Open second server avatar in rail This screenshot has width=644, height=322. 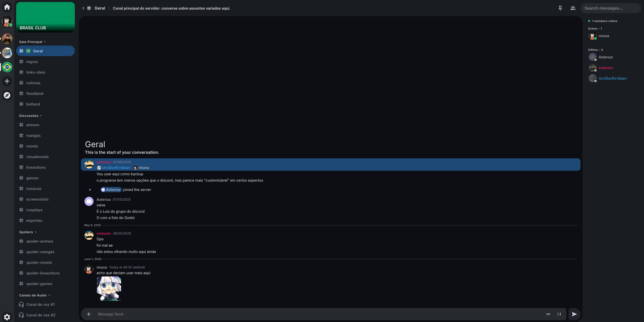[x=7, y=39]
